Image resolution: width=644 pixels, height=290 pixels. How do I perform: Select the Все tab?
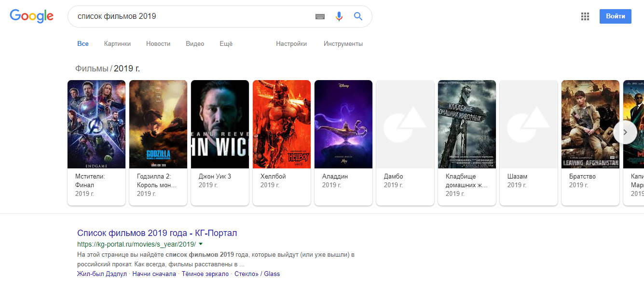[x=83, y=44]
